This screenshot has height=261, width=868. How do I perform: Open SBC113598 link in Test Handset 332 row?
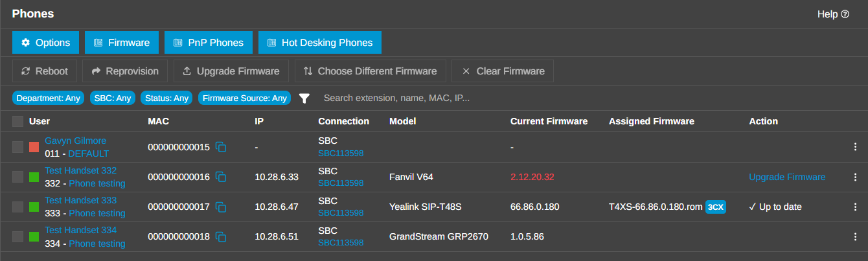341,183
